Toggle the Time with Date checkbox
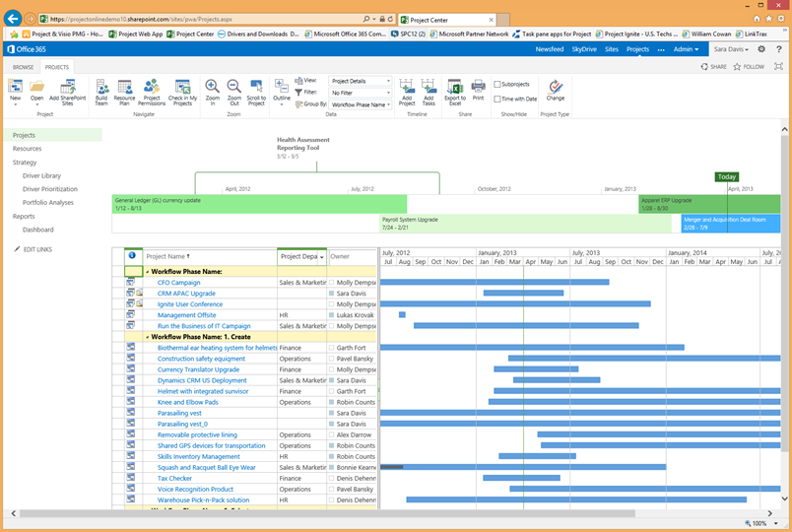 click(x=497, y=99)
